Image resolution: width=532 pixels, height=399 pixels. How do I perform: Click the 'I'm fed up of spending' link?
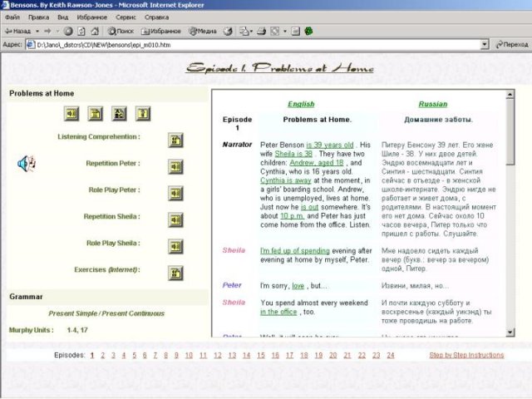click(x=295, y=251)
